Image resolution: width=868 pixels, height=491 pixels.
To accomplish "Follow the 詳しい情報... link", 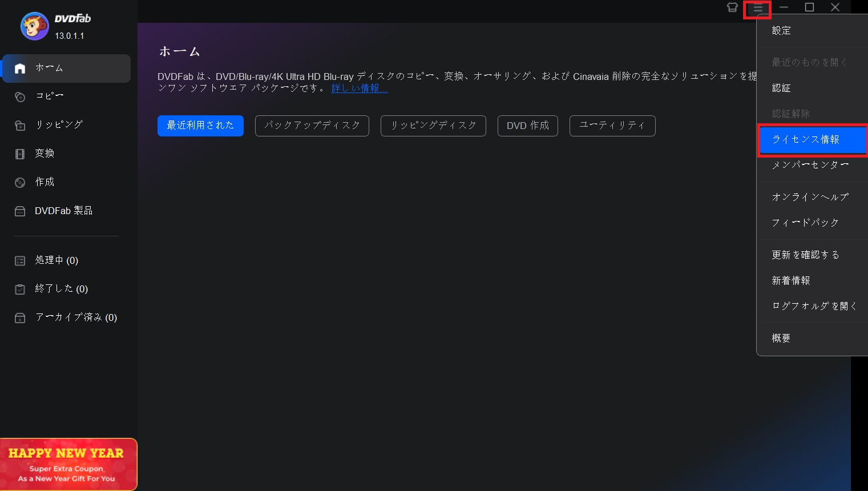I will (360, 88).
